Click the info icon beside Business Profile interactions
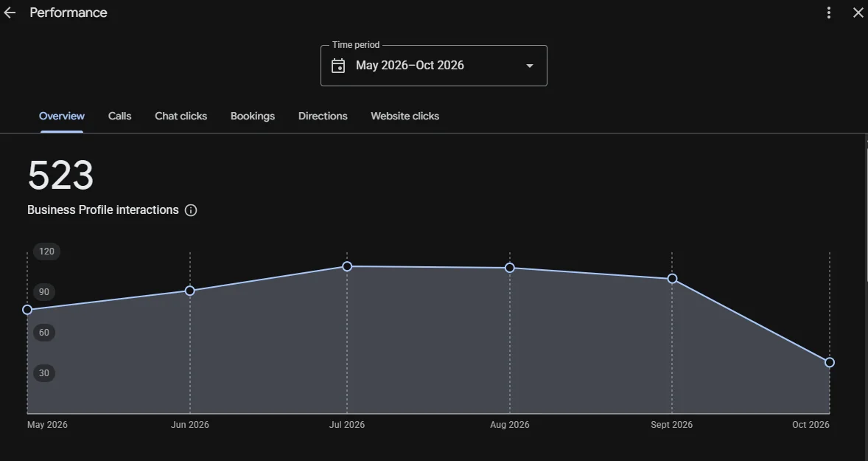Viewport: 868px width, 461px height. 191,210
